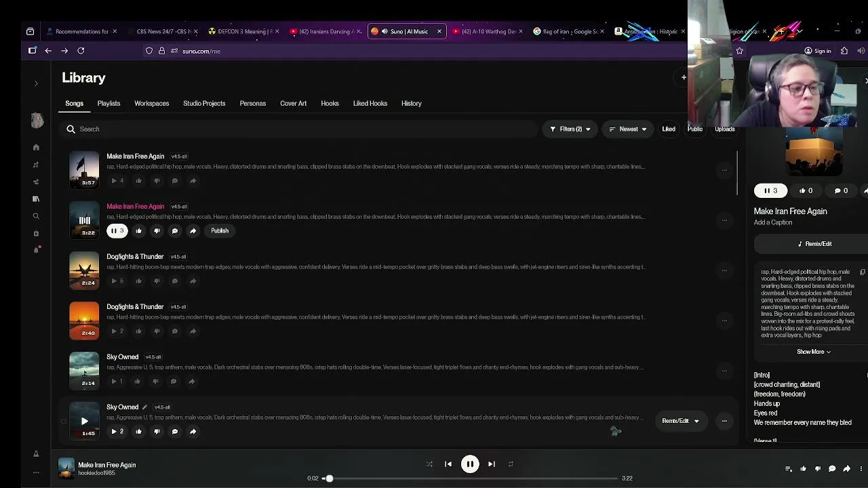
Task: Skip to the next track
Action: tap(492, 464)
